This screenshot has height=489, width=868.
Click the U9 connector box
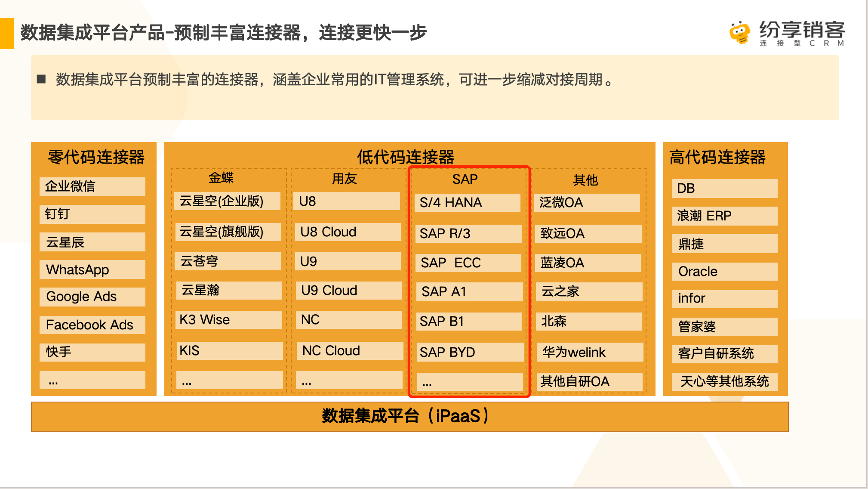point(348,261)
